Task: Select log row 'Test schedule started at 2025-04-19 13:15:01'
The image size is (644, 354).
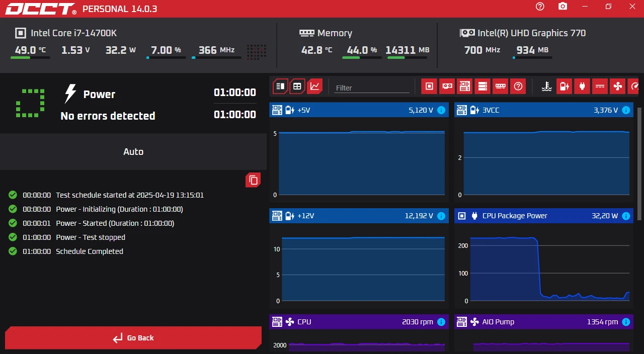Action: [130, 195]
